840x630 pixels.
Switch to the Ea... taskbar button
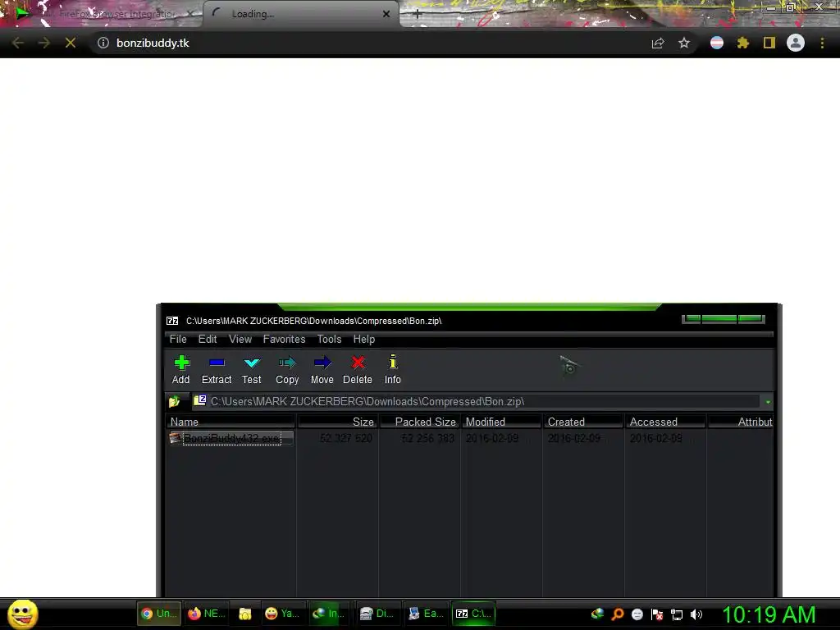(426, 614)
